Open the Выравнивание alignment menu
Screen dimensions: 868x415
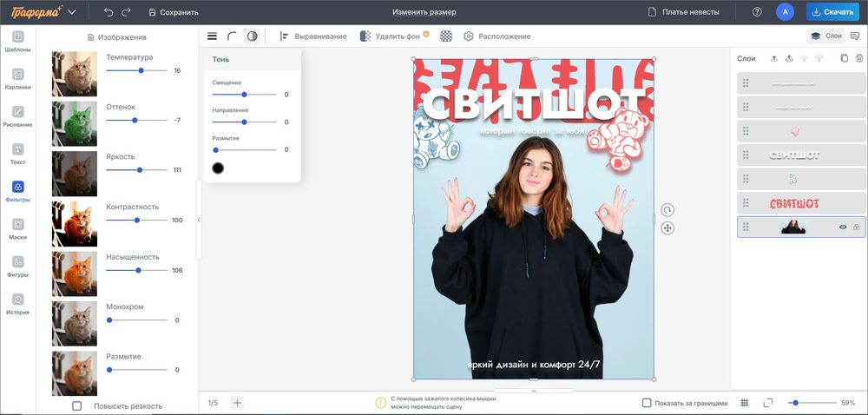(313, 36)
